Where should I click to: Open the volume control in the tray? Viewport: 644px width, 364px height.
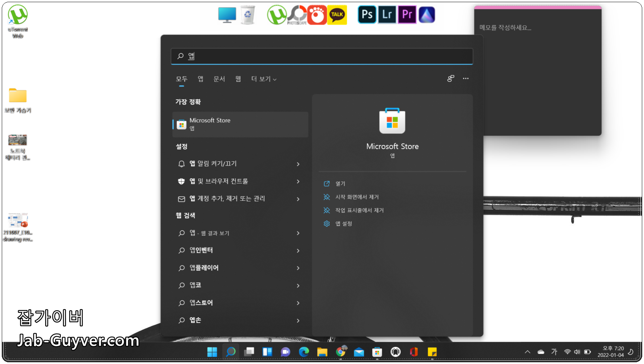pyautogui.click(x=577, y=351)
